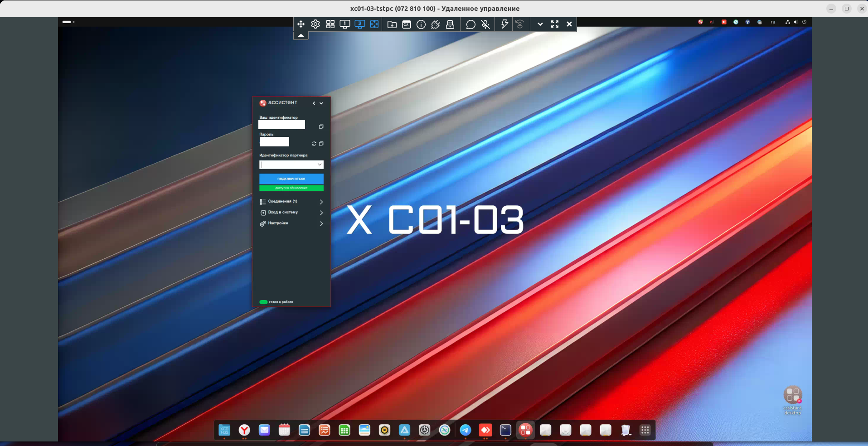This screenshot has width=868, height=446.
Task: Expand the partner identifier dropdown
Action: coord(320,165)
